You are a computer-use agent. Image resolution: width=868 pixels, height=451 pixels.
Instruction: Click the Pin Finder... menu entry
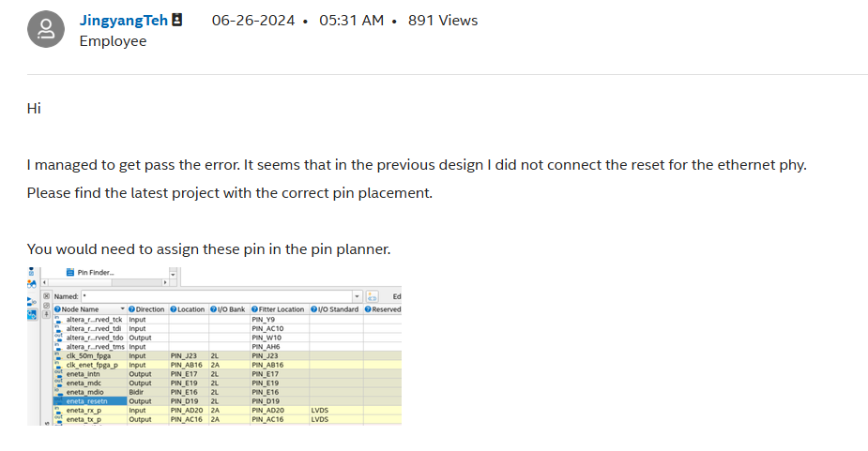(95, 273)
